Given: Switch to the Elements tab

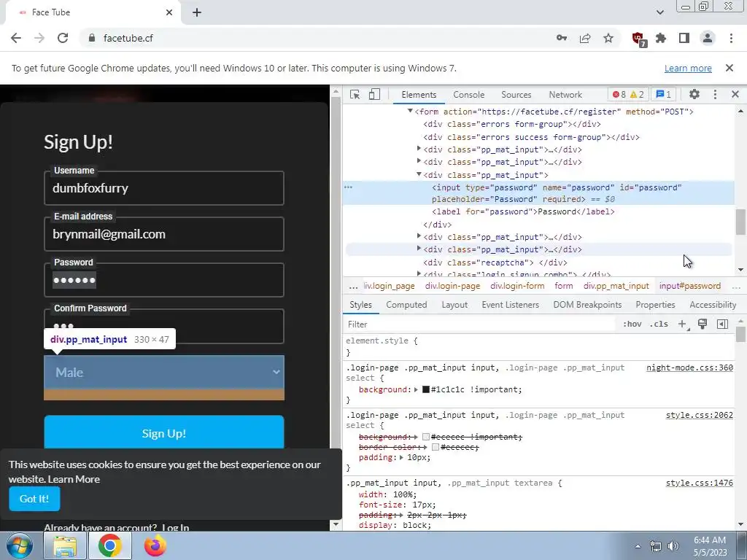Looking at the screenshot, I should pos(419,95).
